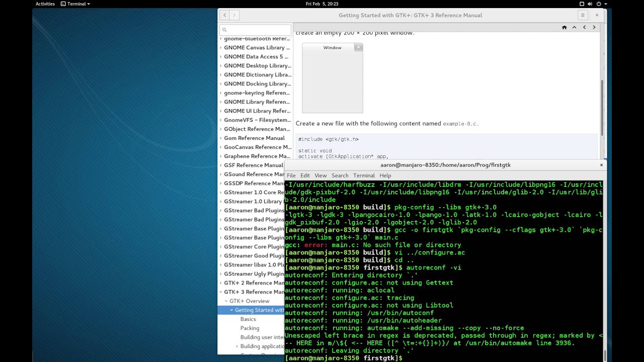The image size is (644, 362).
Task: Open Help menu in terminal
Action: 385,175
